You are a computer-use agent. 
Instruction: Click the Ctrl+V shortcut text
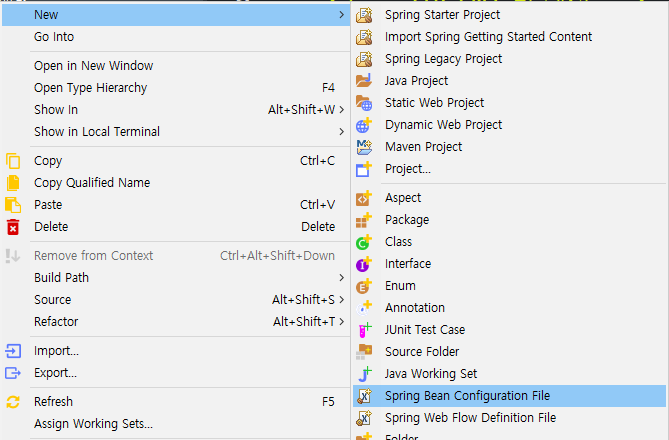pos(317,205)
